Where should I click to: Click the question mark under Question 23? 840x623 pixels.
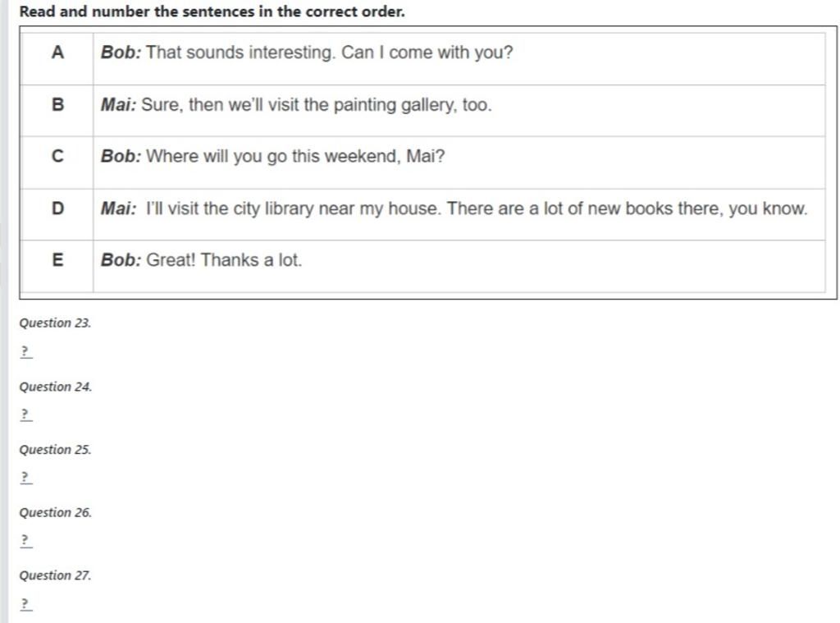click(25, 352)
